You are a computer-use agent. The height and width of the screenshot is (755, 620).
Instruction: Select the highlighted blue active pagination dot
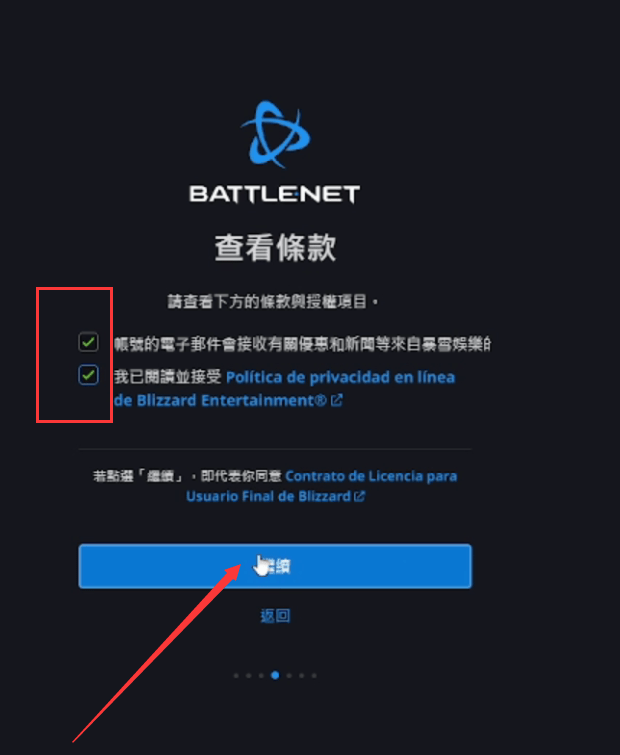[275, 676]
